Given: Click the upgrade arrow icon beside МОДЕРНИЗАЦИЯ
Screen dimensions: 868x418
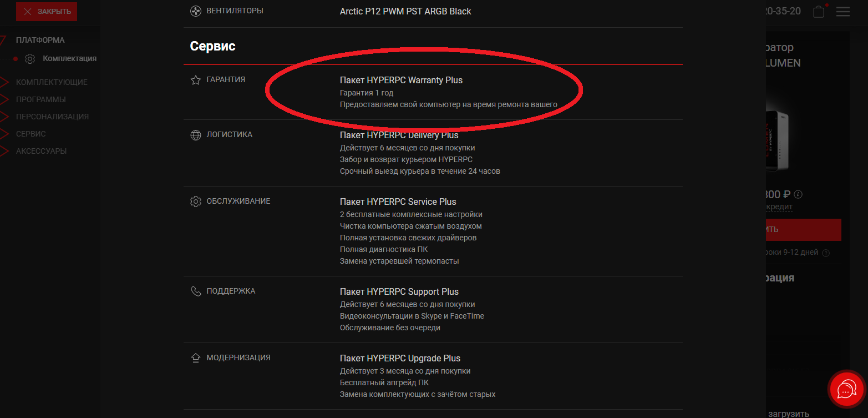Looking at the screenshot, I should 195,358.
